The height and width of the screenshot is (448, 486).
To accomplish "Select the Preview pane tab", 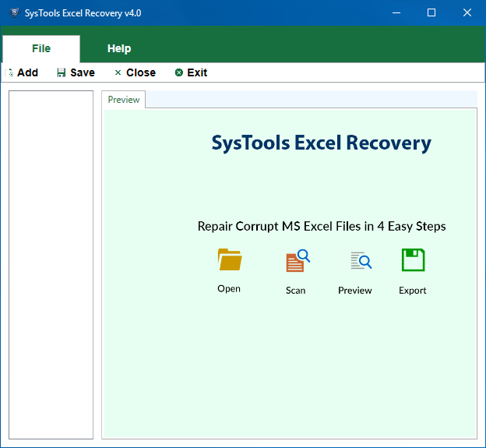I will click(x=124, y=100).
